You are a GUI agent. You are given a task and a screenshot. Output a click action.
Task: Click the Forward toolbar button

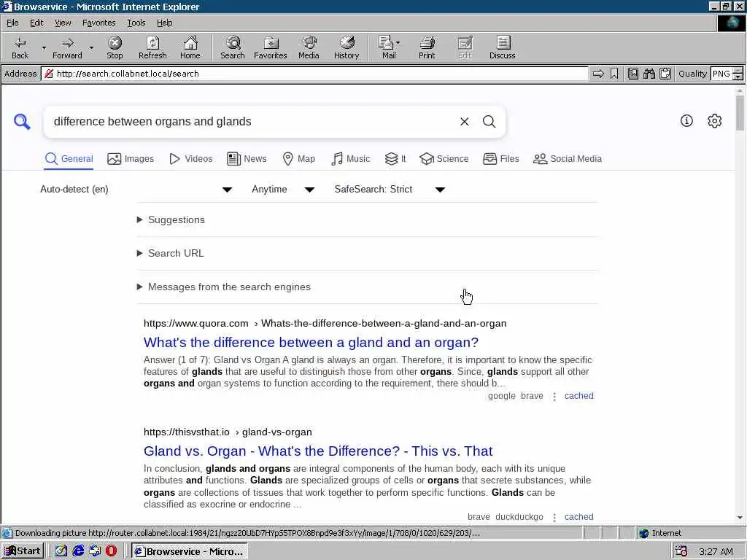point(67,47)
